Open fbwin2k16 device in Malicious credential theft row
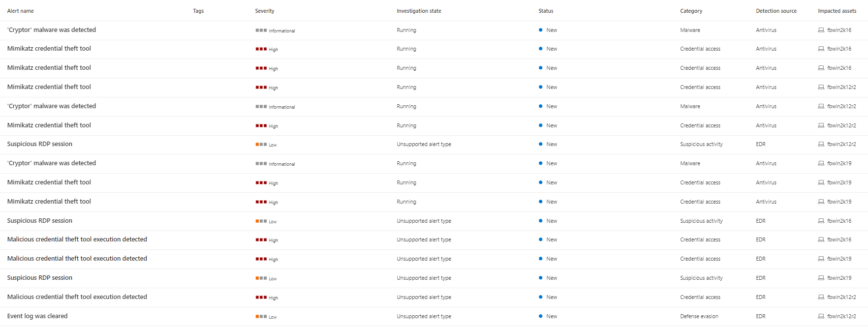The image size is (868, 328). pos(839,239)
